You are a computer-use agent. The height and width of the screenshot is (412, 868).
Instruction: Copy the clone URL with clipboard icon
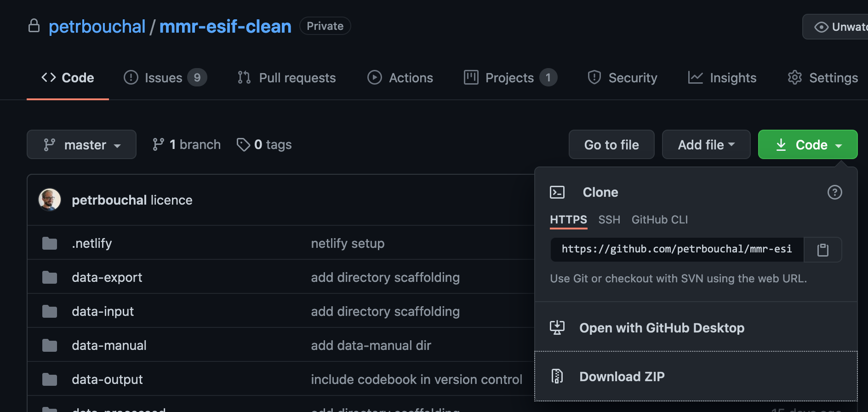[822, 250]
